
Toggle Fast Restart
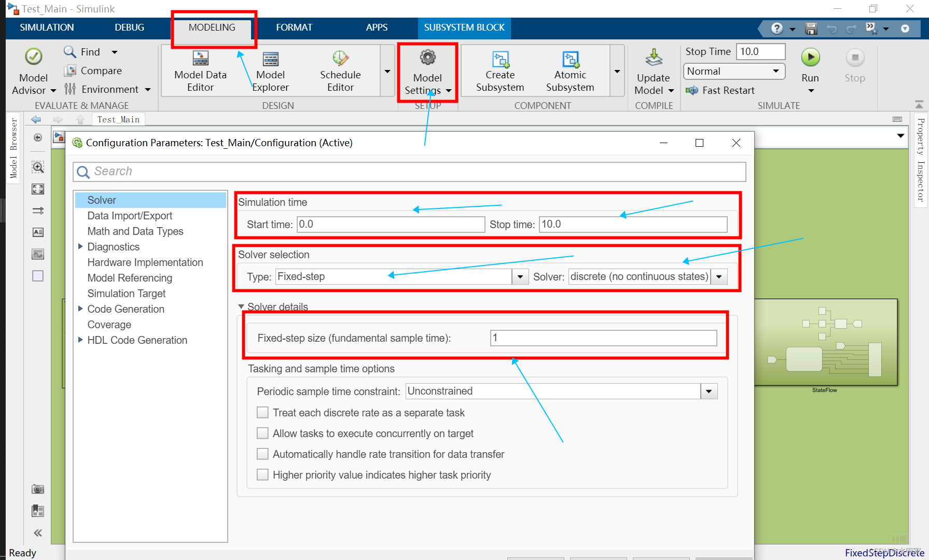[720, 90]
